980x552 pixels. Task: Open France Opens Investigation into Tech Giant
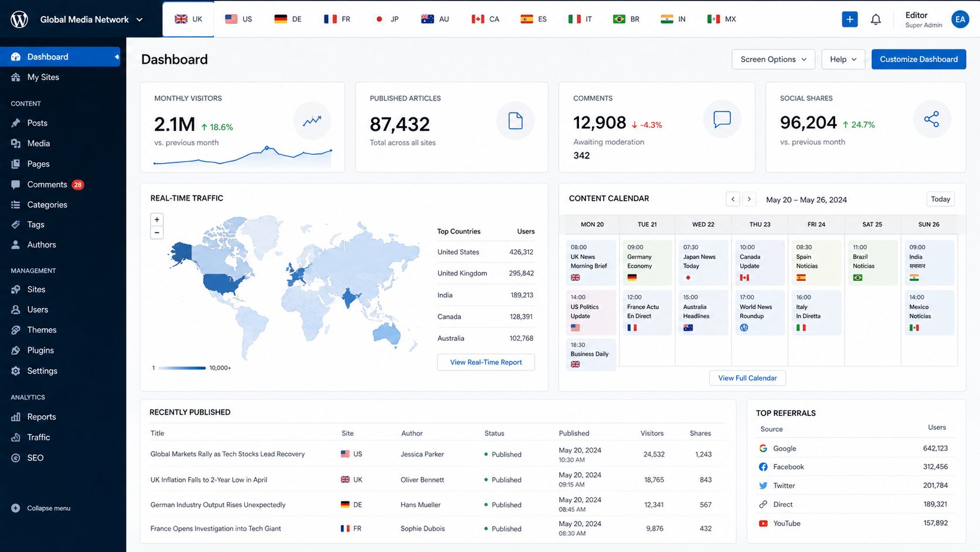[x=216, y=529]
